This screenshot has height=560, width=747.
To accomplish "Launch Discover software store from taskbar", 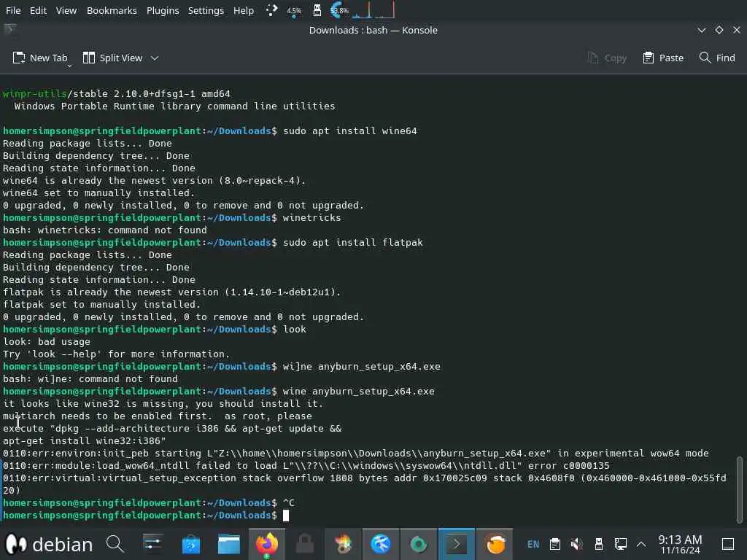I will pyautogui.click(x=191, y=544).
